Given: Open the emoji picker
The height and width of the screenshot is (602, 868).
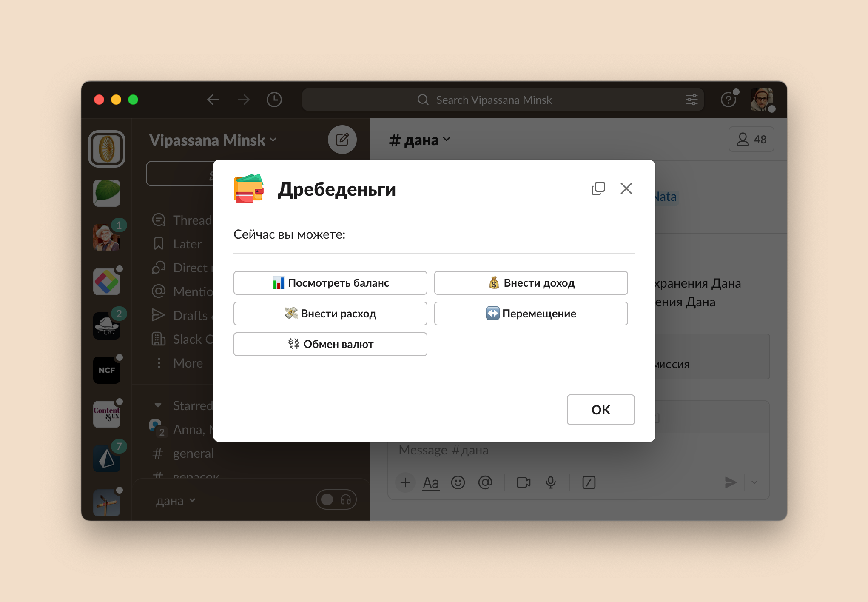Looking at the screenshot, I should pos(458,482).
